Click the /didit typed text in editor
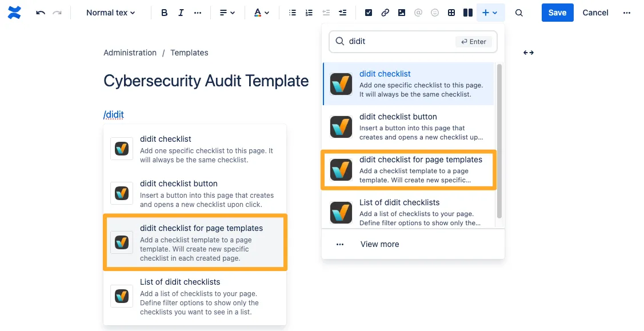 coord(114,114)
